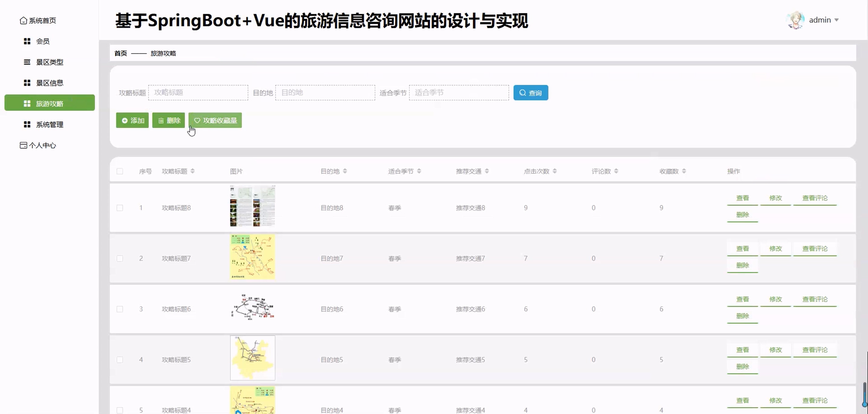Go to 首页 in the breadcrumb

tap(121, 53)
